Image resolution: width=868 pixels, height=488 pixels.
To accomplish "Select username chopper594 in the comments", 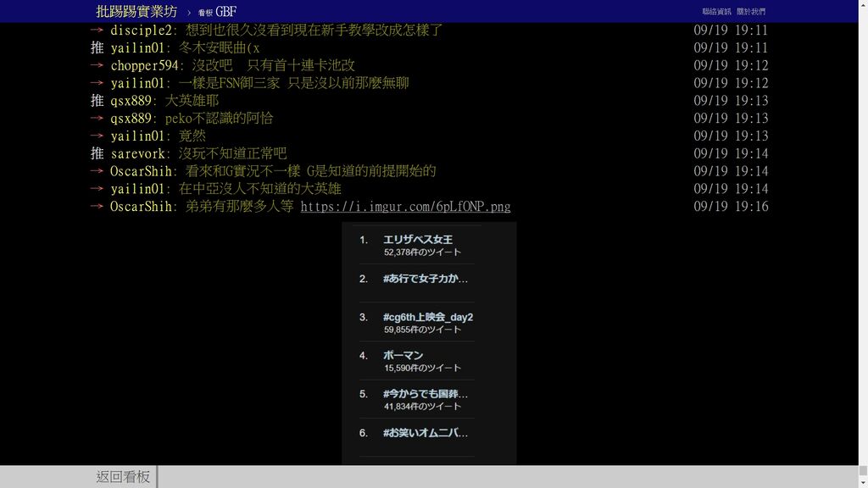I will [x=144, y=65].
